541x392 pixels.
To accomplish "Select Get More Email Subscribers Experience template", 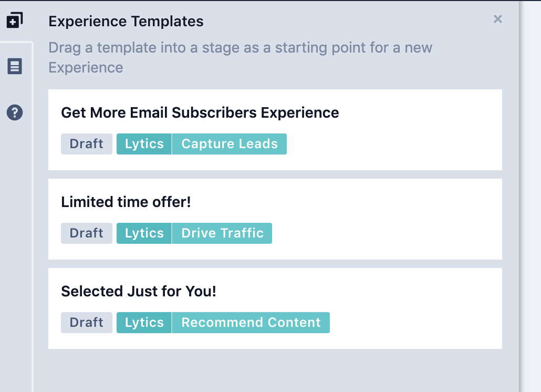I will point(200,113).
